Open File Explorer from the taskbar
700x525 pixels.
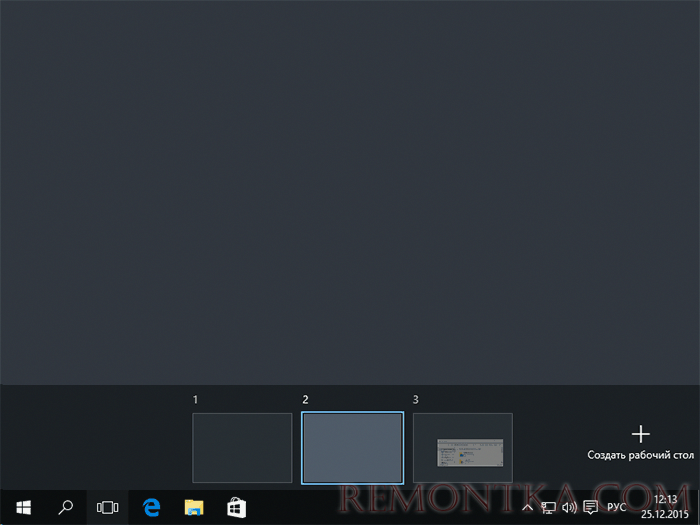(x=194, y=508)
